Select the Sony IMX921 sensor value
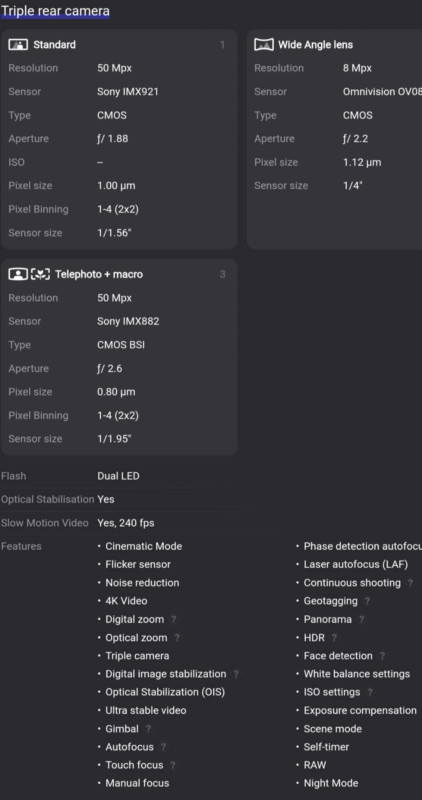Viewport: 422px width, 800px height. click(x=128, y=92)
